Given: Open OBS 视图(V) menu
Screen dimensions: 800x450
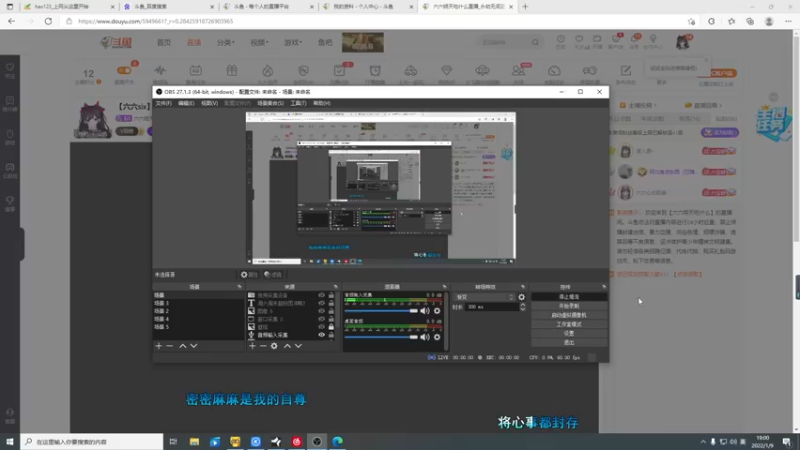Looking at the screenshot, I should 209,104.
